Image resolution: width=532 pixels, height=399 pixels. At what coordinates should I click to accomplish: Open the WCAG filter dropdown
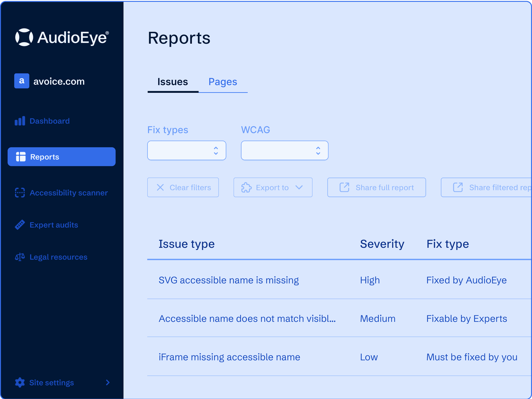[x=284, y=150]
